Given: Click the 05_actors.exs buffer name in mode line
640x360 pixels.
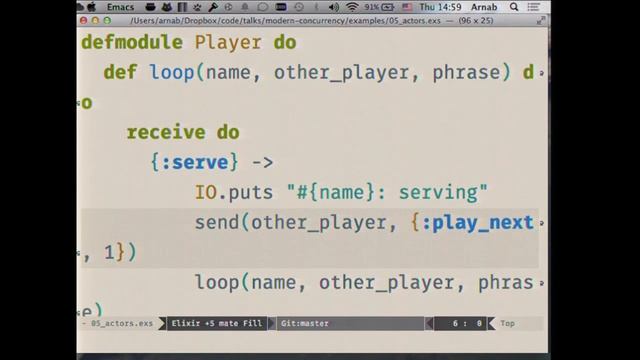Looking at the screenshot, I should pos(122,323).
